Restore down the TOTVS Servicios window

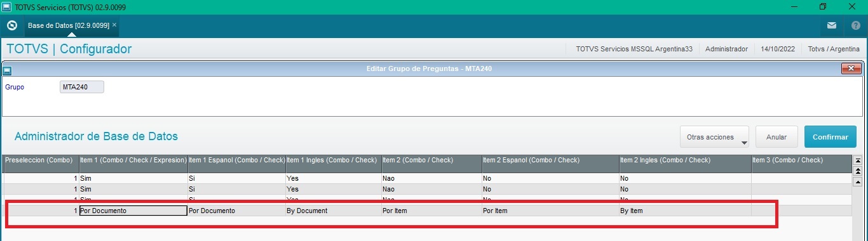point(823,6)
